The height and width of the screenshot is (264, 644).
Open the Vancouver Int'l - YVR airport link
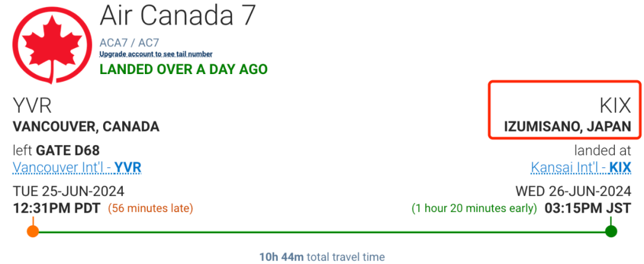(x=77, y=168)
